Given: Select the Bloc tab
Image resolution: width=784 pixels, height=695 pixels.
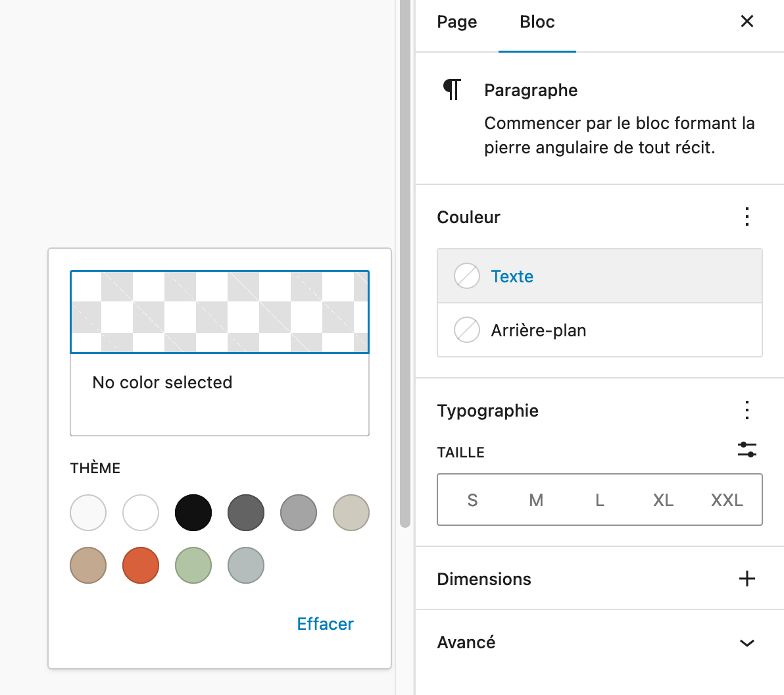Looking at the screenshot, I should click(x=537, y=22).
